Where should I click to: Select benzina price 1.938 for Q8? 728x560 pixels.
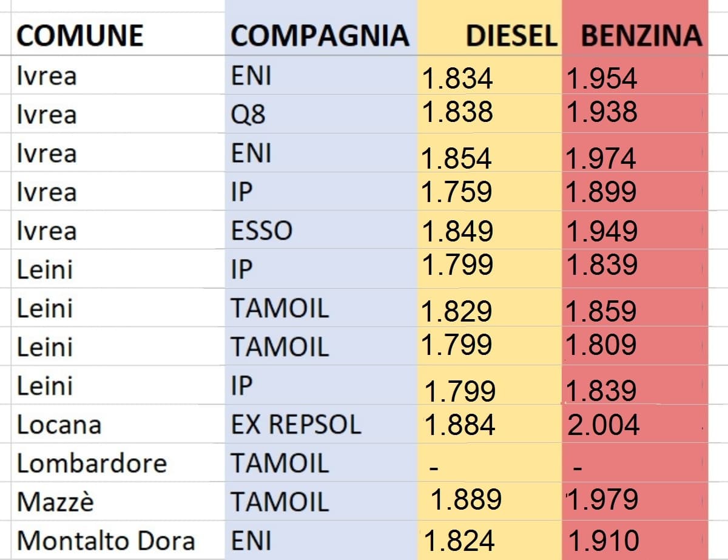(601, 112)
